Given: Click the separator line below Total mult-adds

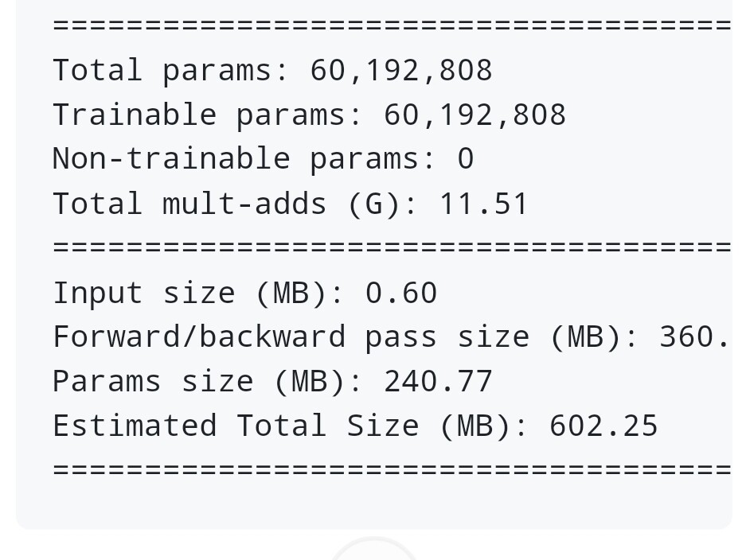Looking at the screenshot, I should [390, 247].
